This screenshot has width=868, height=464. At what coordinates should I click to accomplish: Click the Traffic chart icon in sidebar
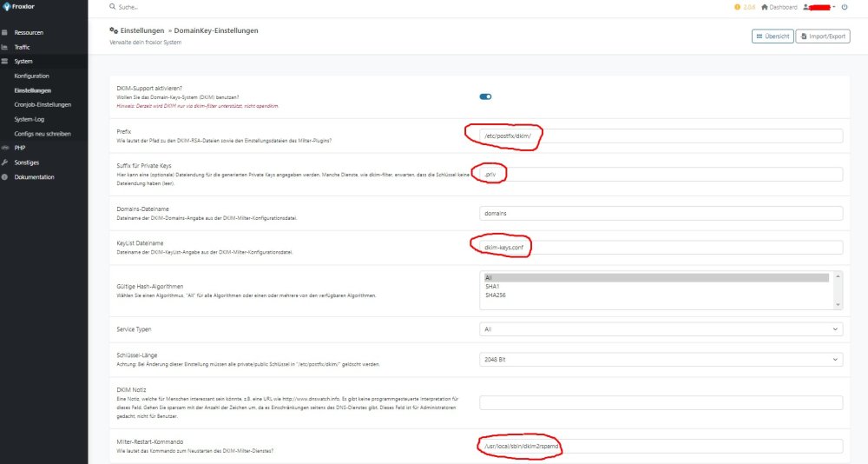coord(5,47)
